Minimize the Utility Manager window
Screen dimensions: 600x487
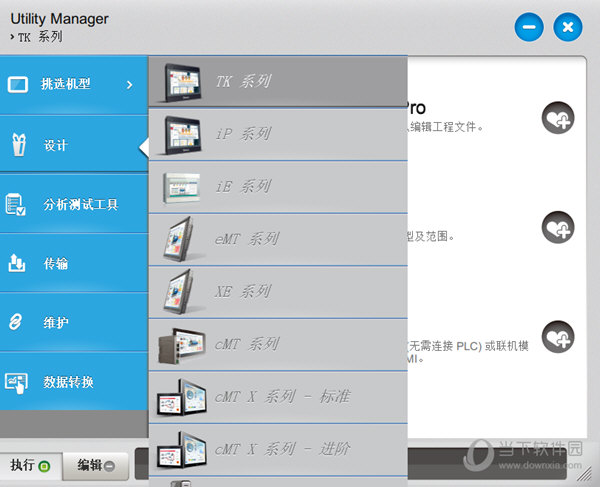(529, 27)
